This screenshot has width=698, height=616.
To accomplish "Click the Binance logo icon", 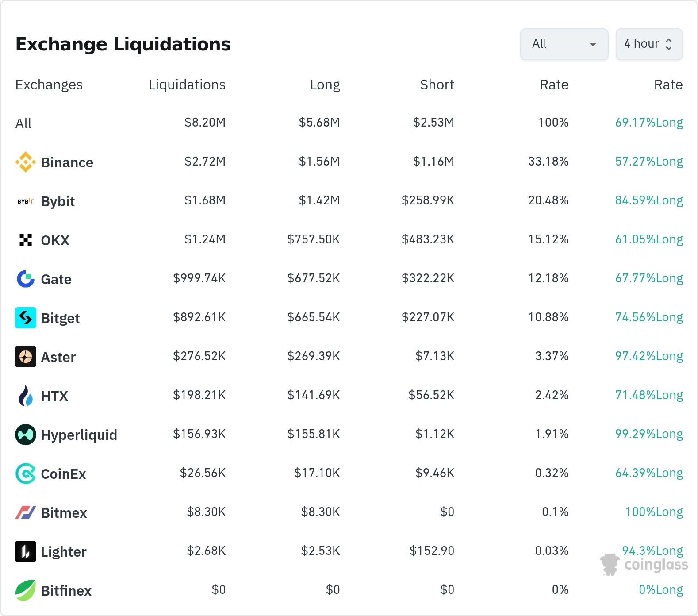I will pos(26,162).
